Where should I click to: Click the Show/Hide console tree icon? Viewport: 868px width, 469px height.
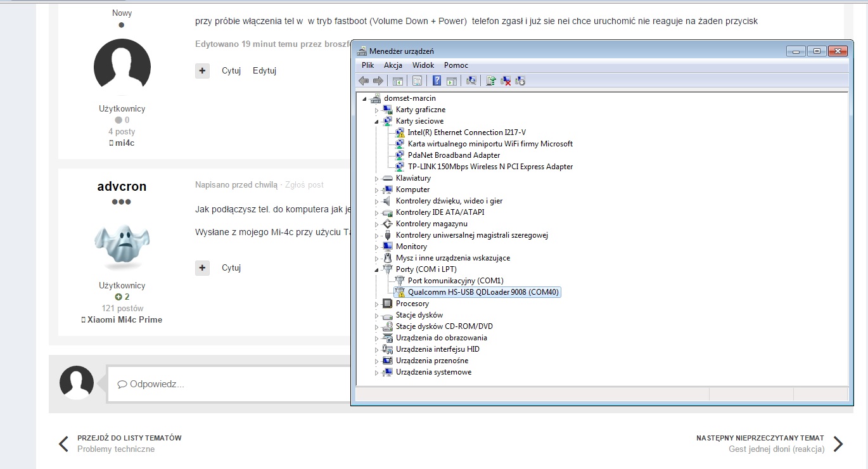pyautogui.click(x=398, y=80)
